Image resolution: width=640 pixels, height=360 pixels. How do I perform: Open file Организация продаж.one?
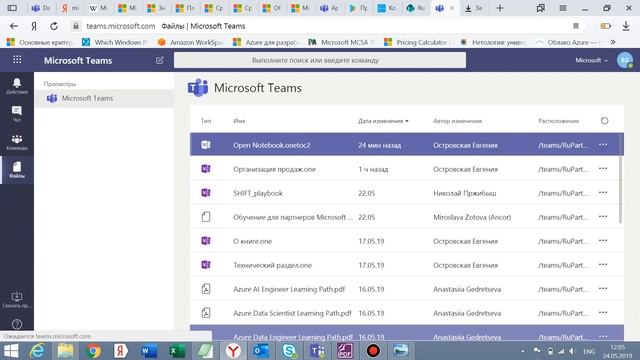coord(274,169)
